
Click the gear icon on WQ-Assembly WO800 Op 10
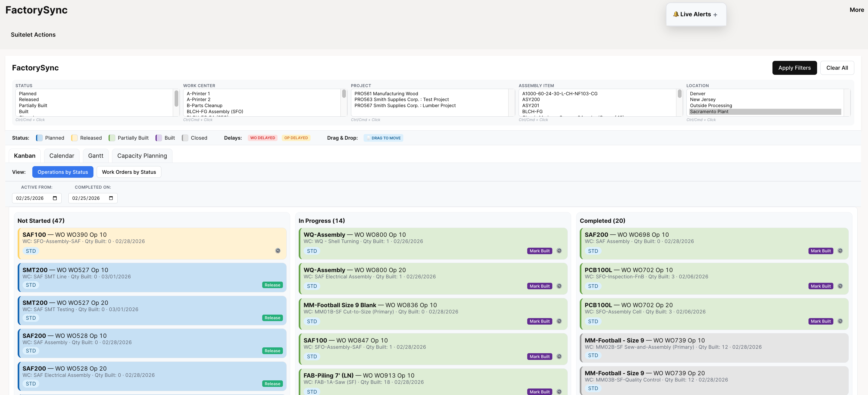click(559, 250)
